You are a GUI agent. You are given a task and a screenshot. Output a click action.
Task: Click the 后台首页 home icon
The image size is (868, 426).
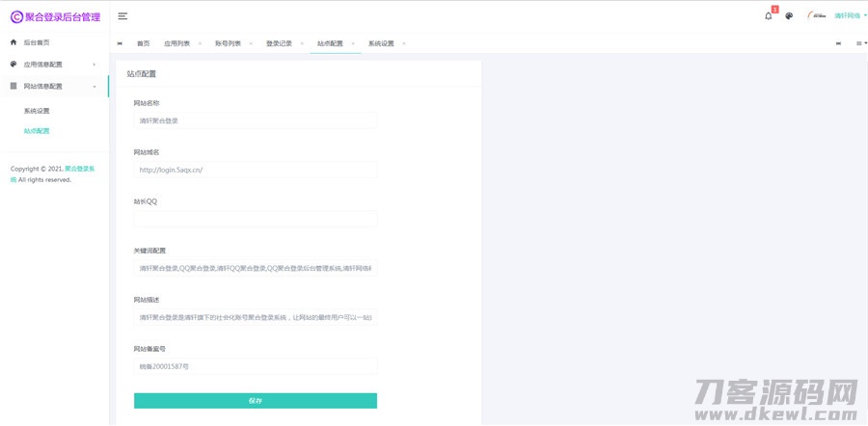click(x=14, y=42)
